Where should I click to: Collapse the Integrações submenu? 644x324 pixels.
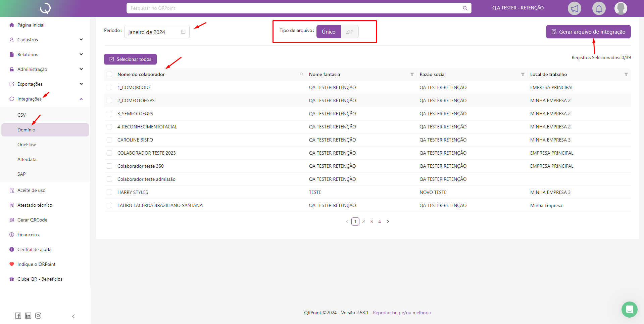point(81,99)
